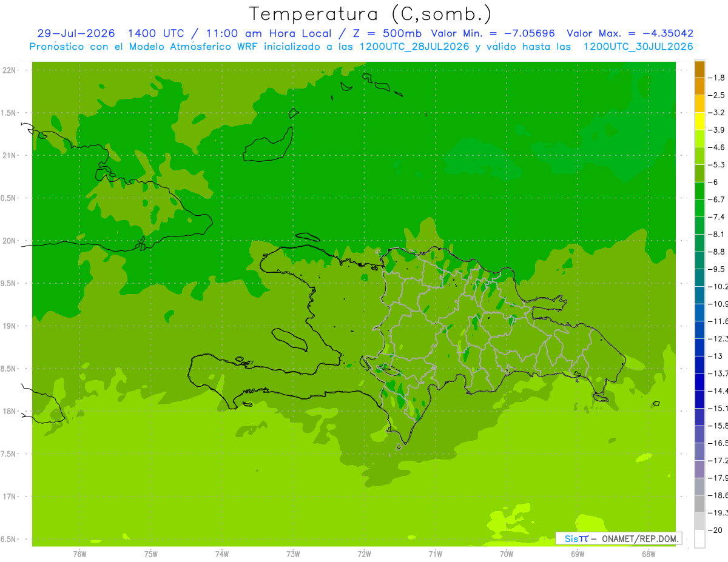Click the "21N" latitude label
The height and width of the screenshot is (562, 728).
click(10, 155)
